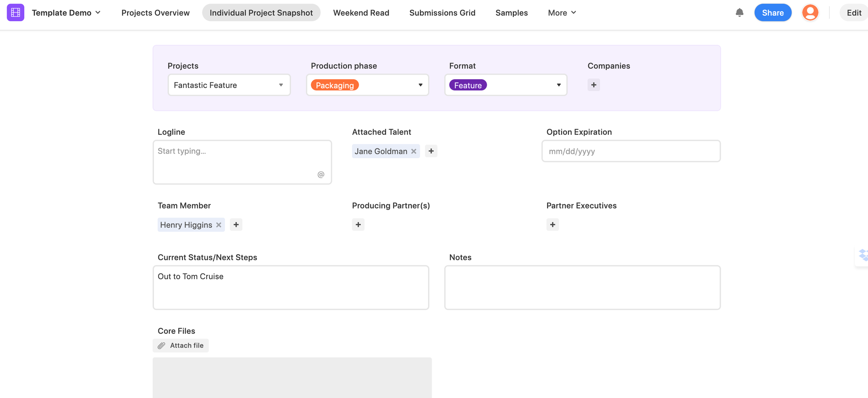The height and width of the screenshot is (398, 868).
Task: Add a Producing Partner with plus
Action: (x=358, y=225)
